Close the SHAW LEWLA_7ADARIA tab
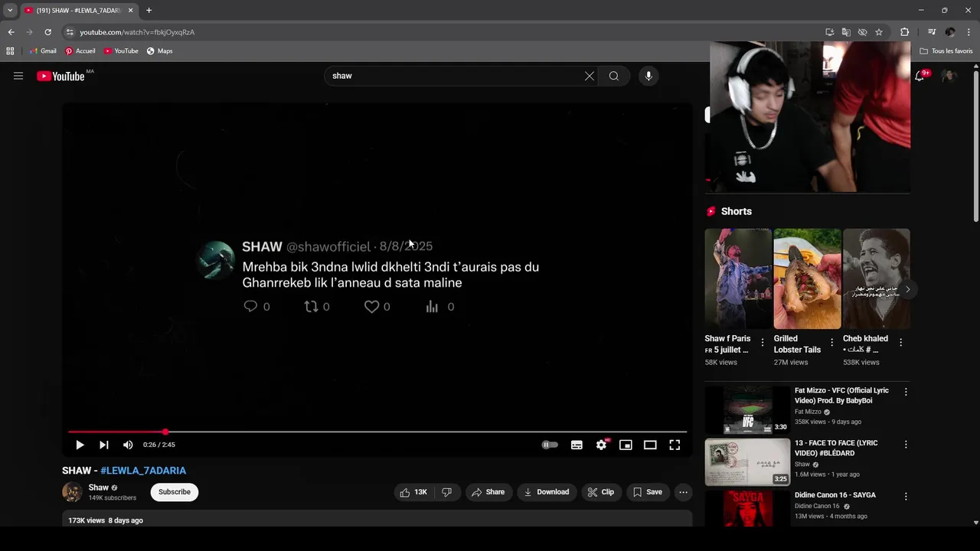Screen dimensions: 980x551 [x=130, y=10]
